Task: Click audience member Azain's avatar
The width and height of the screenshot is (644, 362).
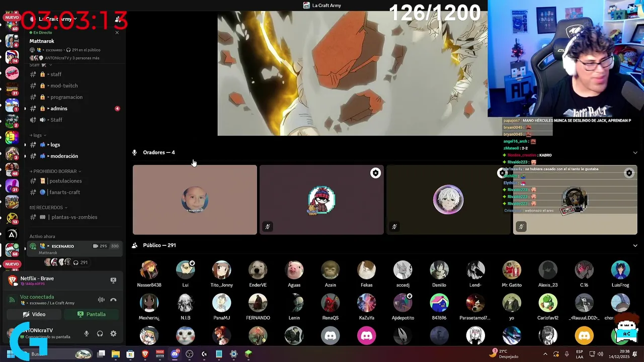Action: (x=330, y=270)
